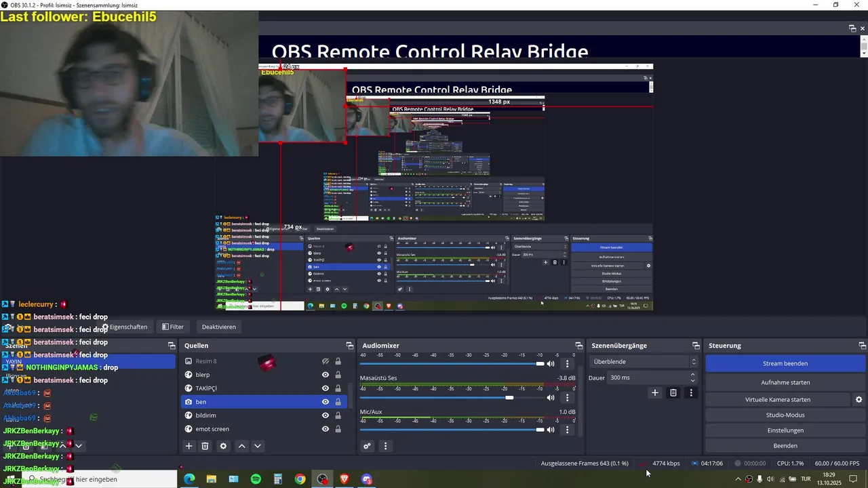Open Calculator from the taskbar

pos(278,479)
